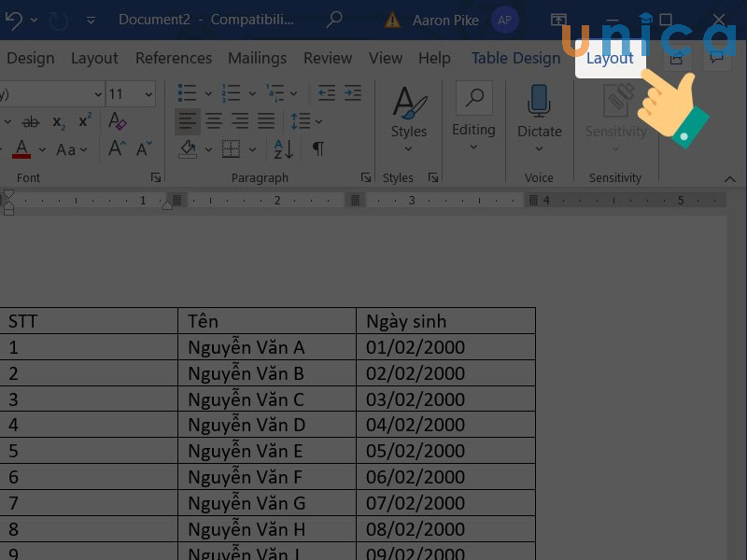Open the font size dropdown
This screenshot has width=747, height=560.
coord(148,94)
